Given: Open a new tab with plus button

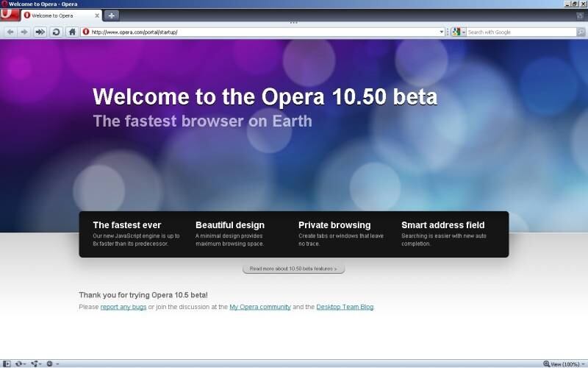Looking at the screenshot, I should [112, 15].
